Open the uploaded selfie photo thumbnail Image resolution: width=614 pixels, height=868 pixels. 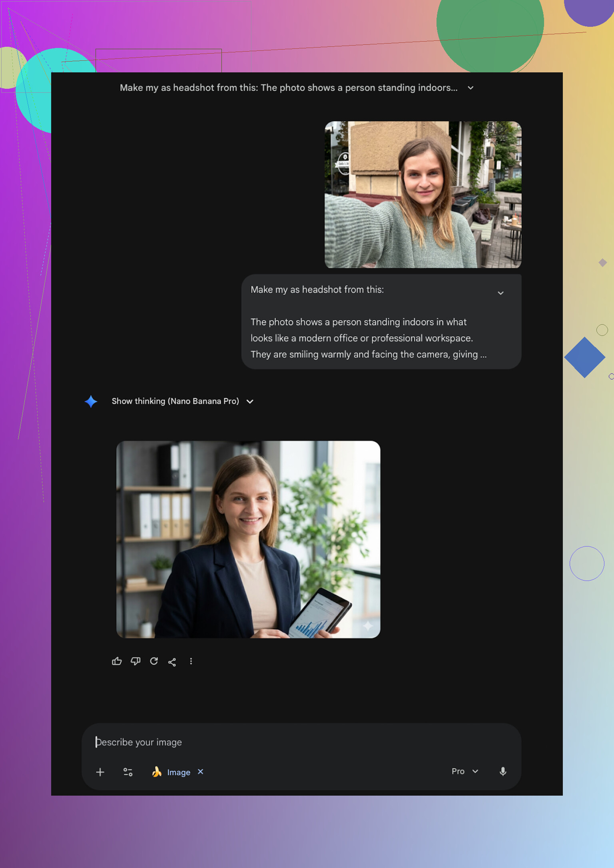[423, 195]
